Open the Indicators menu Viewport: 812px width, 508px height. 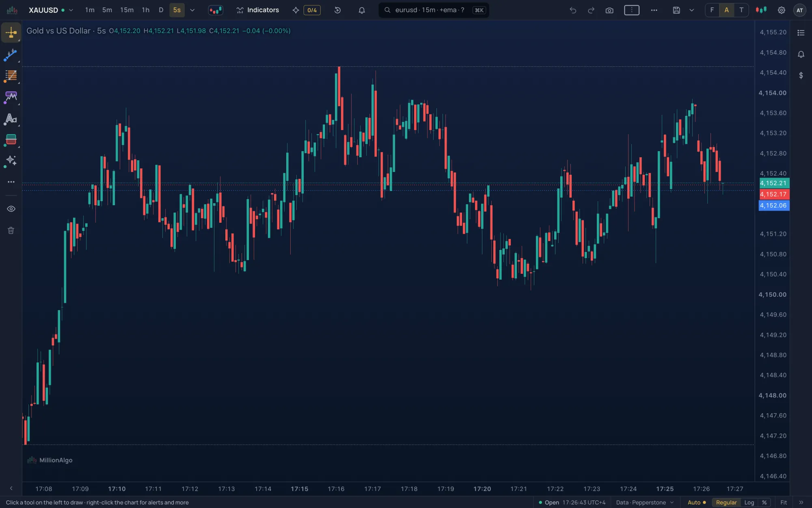[x=258, y=10]
